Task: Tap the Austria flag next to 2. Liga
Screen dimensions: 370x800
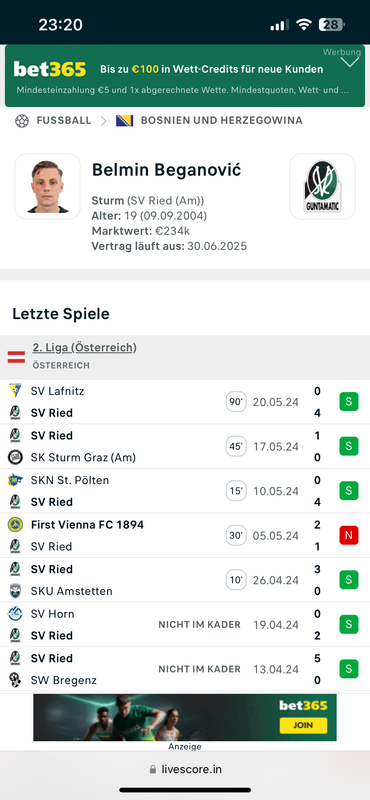Action: click(16, 357)
